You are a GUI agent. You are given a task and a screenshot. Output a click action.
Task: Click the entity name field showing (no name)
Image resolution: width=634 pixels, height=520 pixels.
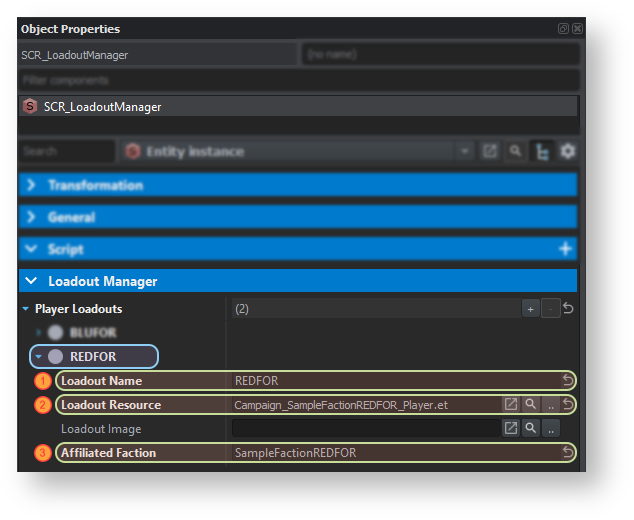[441, 55]
